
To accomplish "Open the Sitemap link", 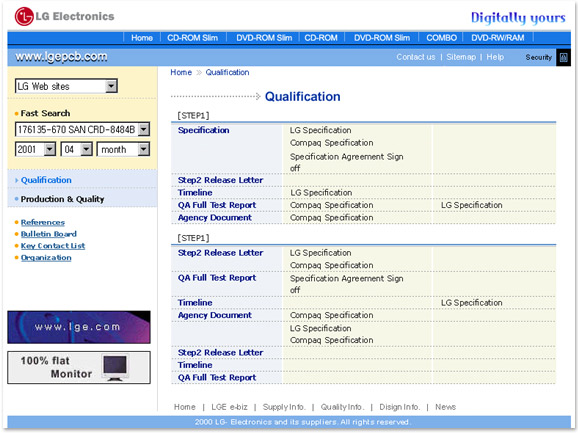I will point(461,57).
